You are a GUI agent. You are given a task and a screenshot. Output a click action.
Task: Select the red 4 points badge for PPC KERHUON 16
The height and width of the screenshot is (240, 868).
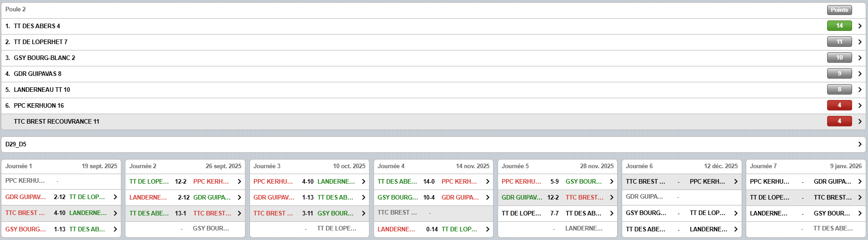839,105
